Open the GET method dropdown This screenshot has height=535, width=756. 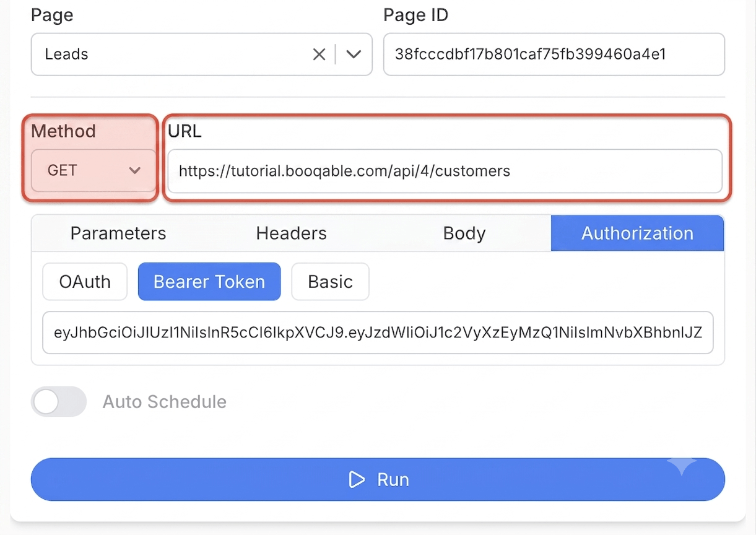[93, 170]
